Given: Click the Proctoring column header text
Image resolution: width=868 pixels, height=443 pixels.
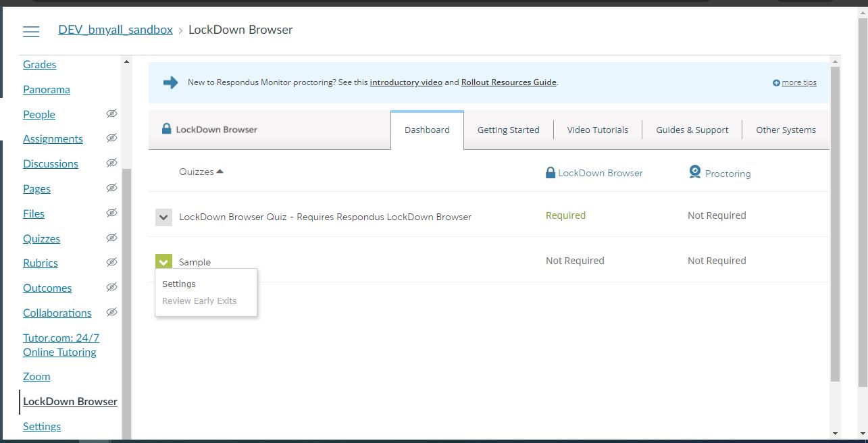Looking at the screenshot, I should pos(727,174).
